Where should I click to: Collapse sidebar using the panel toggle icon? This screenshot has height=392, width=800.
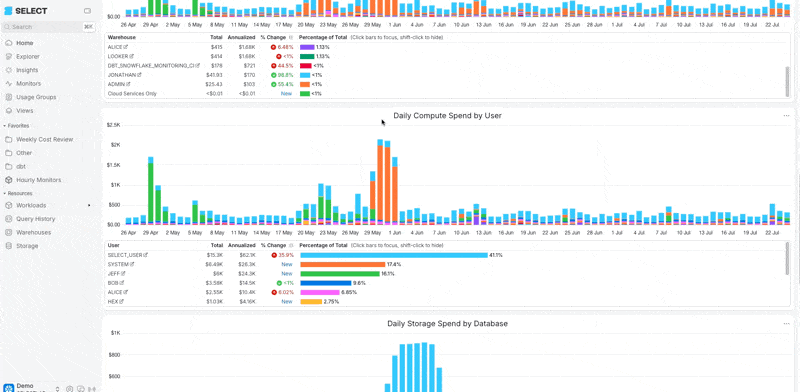pyautogui.click(x=87, y=11)
